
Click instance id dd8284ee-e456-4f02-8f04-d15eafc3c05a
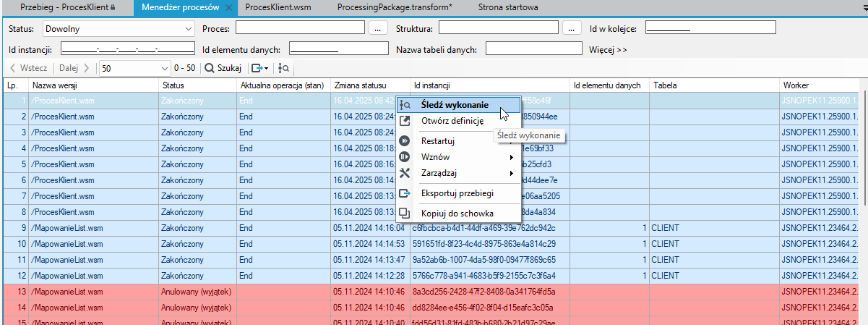click(484, 307)
